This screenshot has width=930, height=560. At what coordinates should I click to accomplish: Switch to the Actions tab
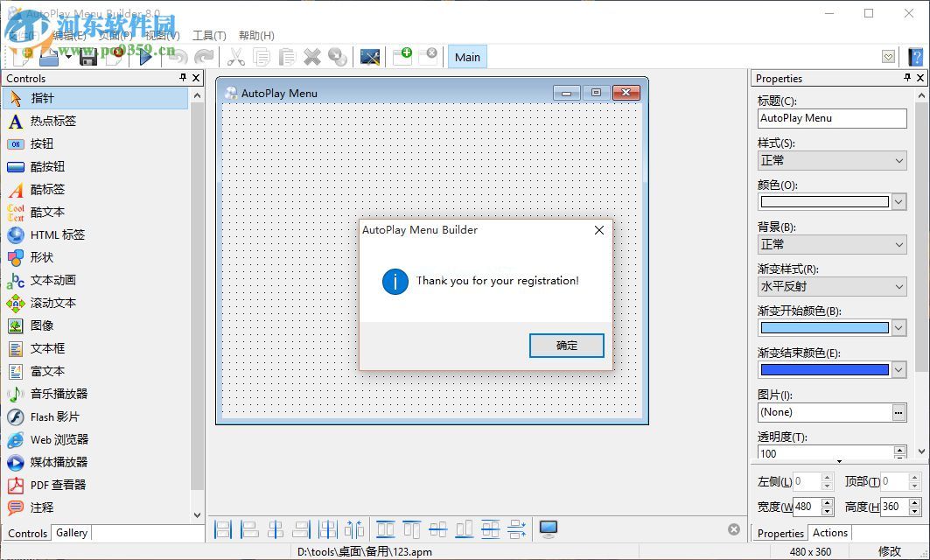coord(829,532)
